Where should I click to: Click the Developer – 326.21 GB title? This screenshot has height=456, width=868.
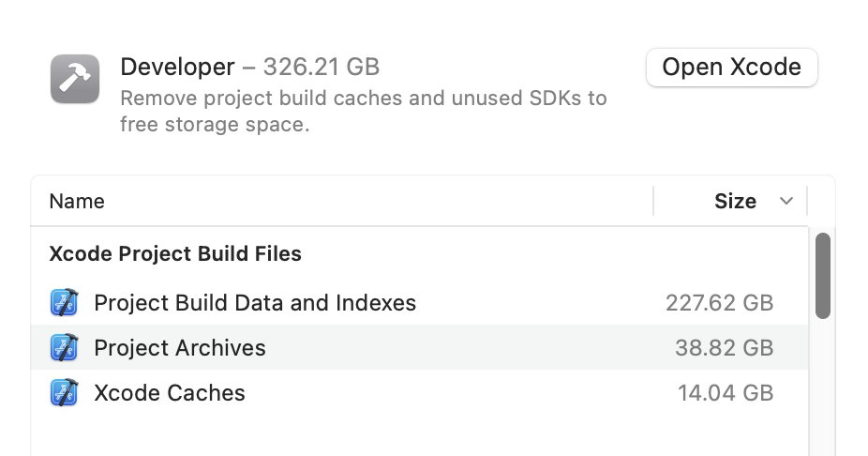point(249,68)
